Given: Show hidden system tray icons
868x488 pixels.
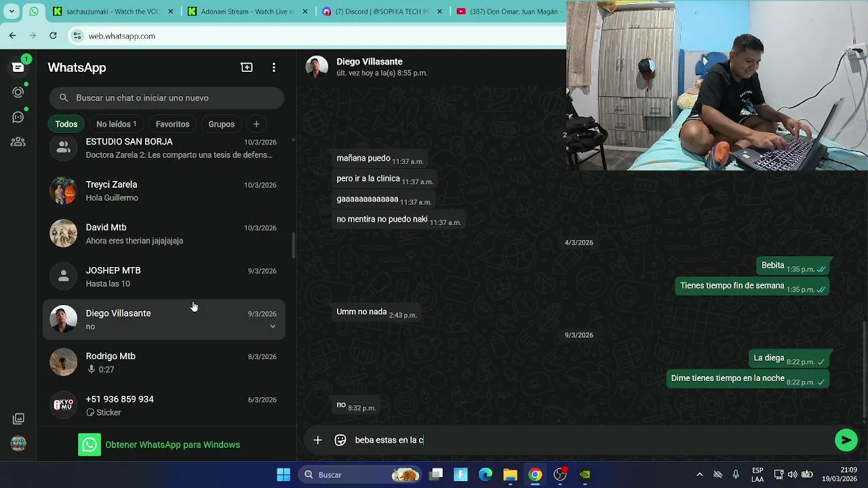Looking at the screenshot, I should point(699,474).
